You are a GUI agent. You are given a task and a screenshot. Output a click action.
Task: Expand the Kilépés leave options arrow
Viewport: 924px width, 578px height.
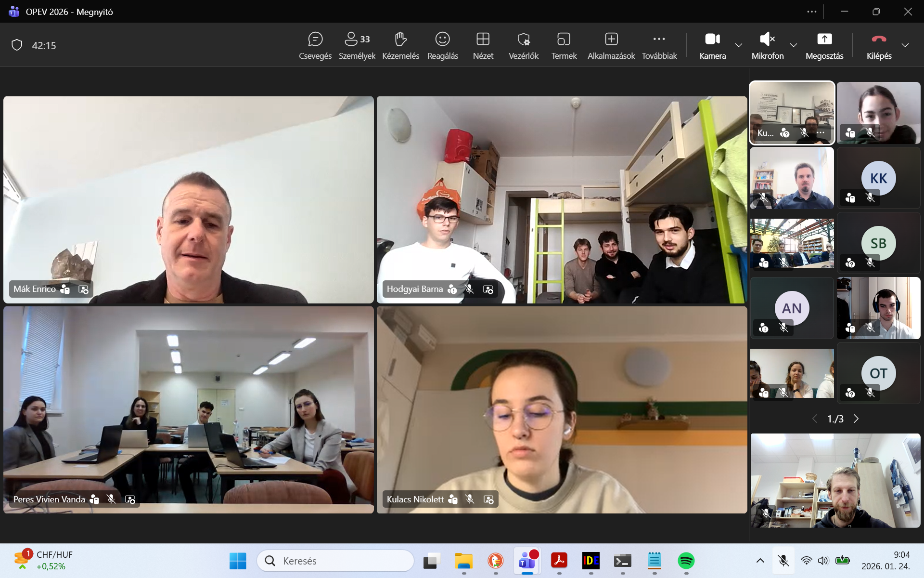(x=905, y=45)
